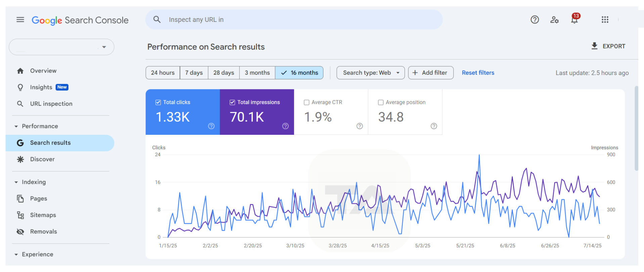This screenshot has width=644, height=272.
Task: Open the Google apps grid
Action: [x=605, y=20]
